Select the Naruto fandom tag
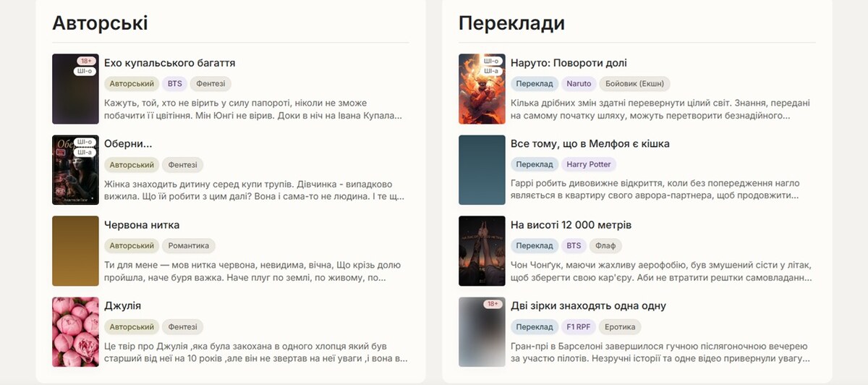The width and height of the screenshot is (868, 385). pyautogui.click(x=579, y=84)
